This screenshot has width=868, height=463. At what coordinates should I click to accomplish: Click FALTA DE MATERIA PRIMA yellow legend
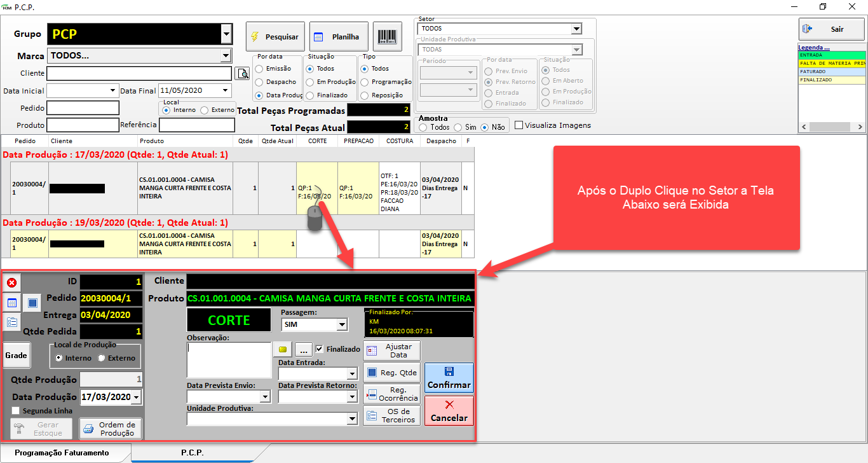pos(832,64)
